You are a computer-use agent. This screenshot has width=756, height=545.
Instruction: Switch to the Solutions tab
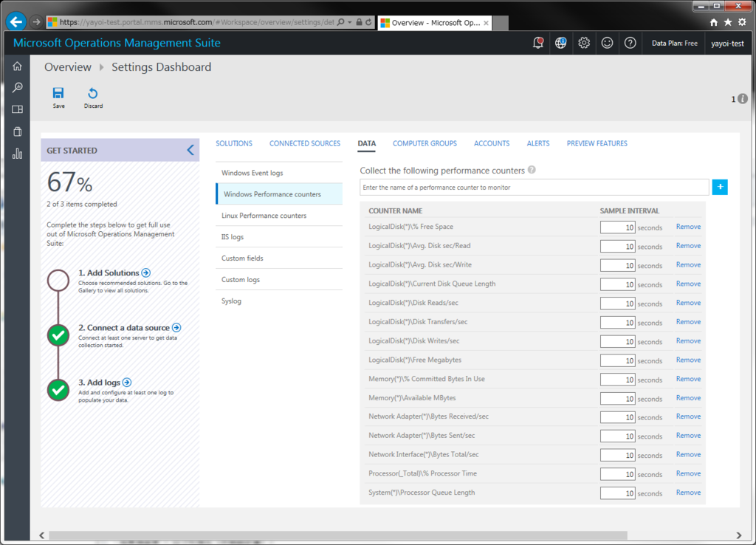pyautogui.click(x=234, y=143)
